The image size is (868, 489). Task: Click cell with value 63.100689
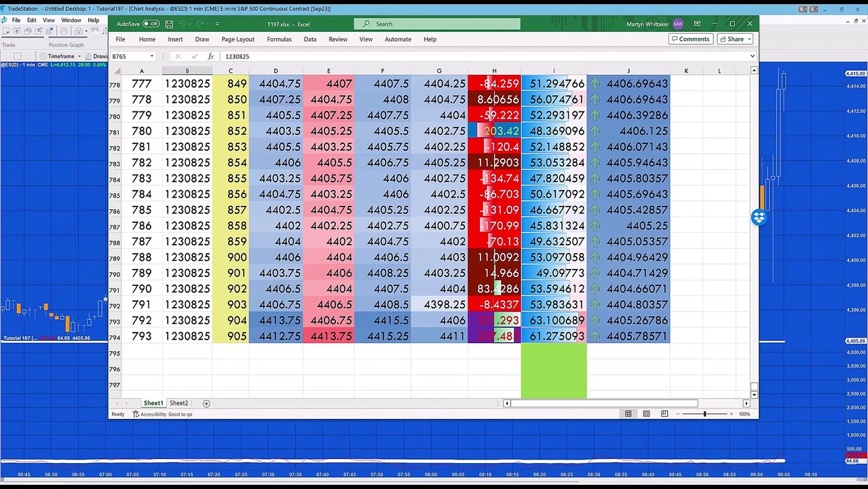[554, 321]
